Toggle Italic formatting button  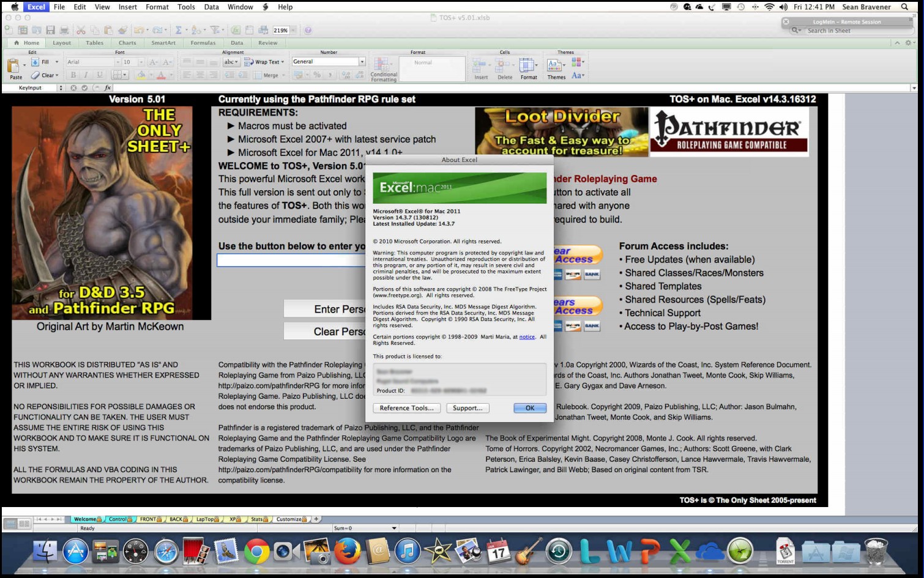(86, 75)
